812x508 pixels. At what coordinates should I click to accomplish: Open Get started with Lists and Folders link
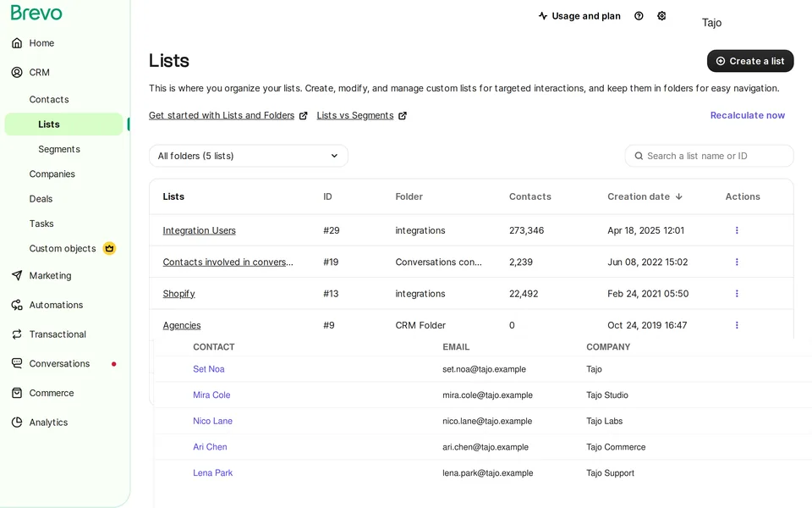point(222,116)
